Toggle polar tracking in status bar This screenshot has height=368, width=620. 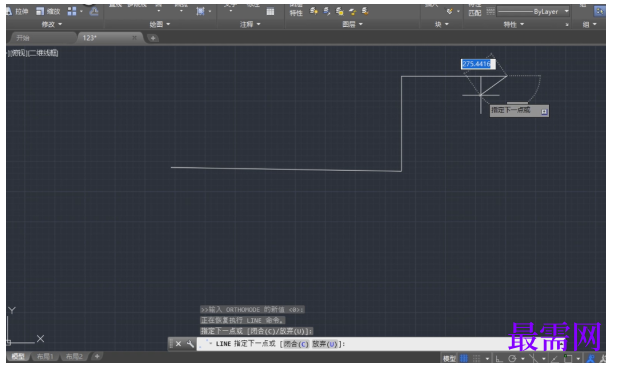tap(512, 359)
